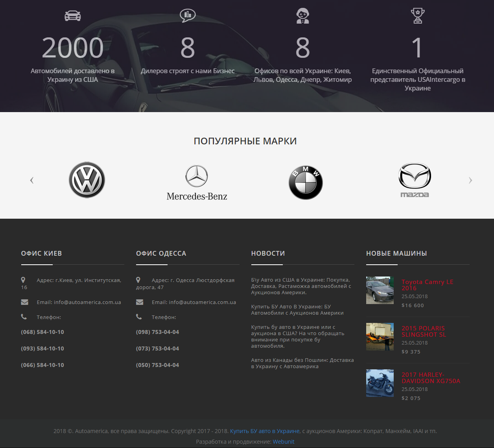Open the Harley-Davidson XG750A thumbnail
494x448 pixels.
pos(380,383)
